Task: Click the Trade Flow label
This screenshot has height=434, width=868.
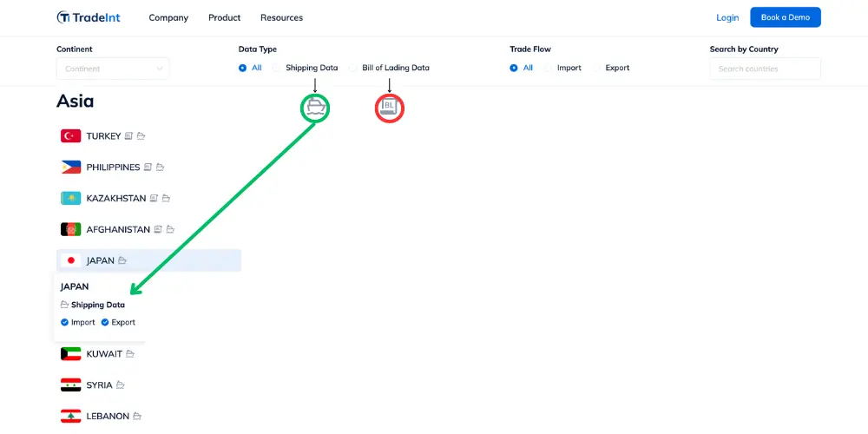Action: pyautogui.click(x=530, y=49)
